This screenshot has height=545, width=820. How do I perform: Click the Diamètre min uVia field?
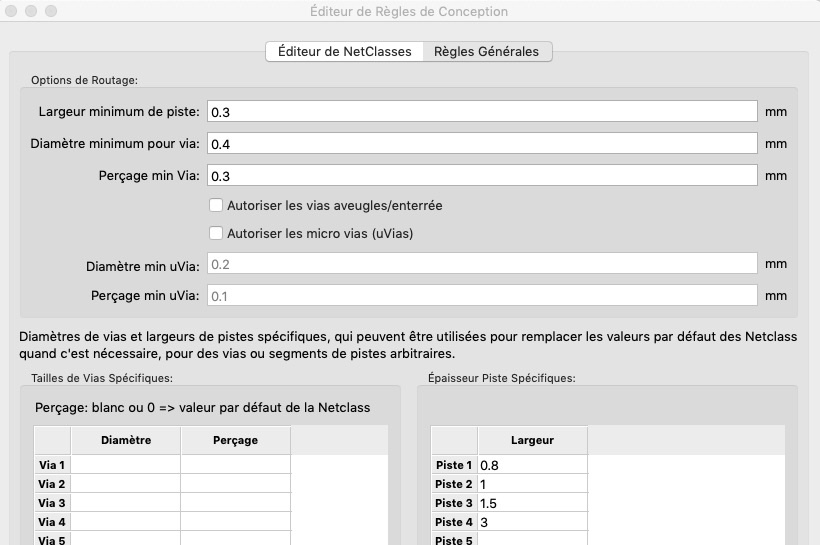pos(481,265)
